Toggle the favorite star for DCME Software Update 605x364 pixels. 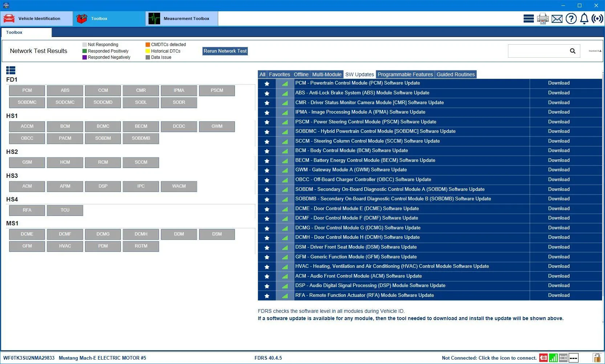tap(267, 209)
